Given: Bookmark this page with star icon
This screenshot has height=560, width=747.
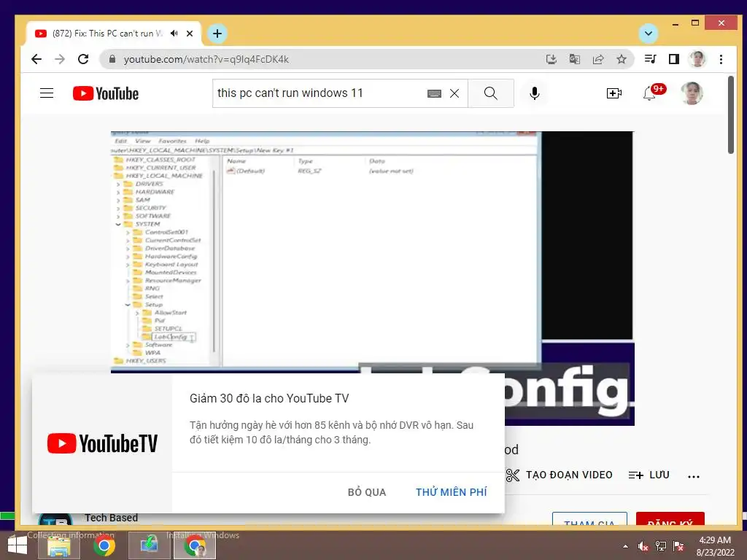Looking at the screenshot, I should (622, 59).
